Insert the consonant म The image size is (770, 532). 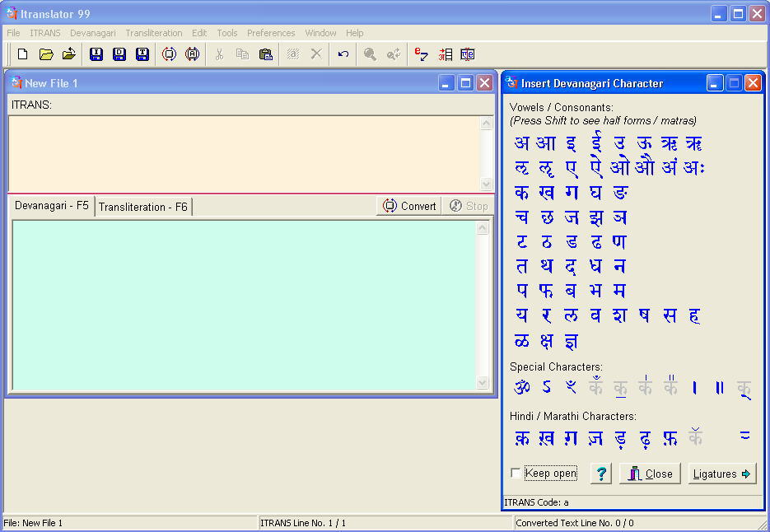pyautogui.click(x=620, y=291)
